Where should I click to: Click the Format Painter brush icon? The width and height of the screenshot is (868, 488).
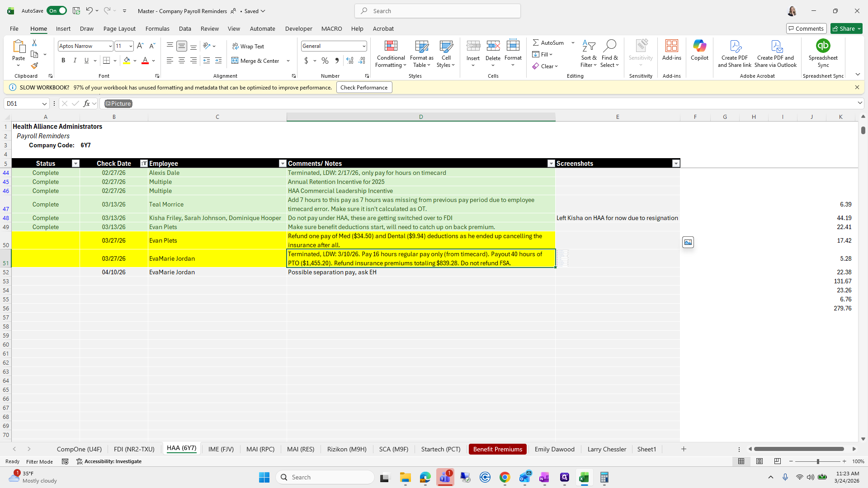point(34,66)
